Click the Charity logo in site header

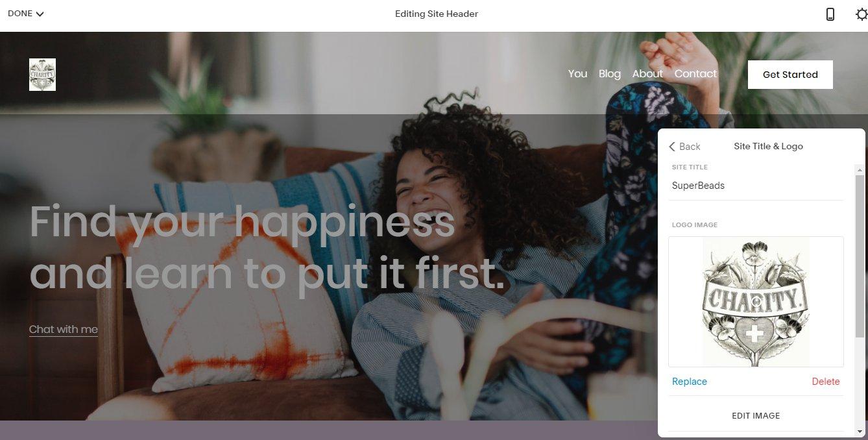(x=42, y=75)
